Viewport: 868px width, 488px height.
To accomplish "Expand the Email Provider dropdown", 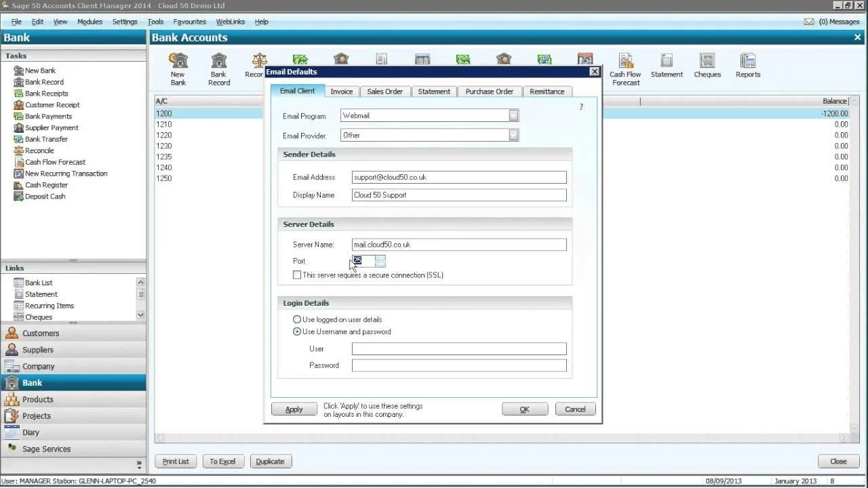I will click(513, 135).
